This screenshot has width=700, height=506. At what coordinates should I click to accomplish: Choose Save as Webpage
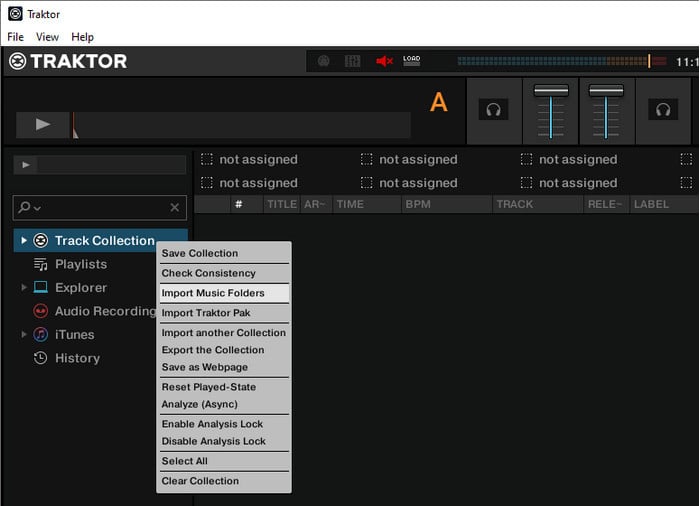224,367
